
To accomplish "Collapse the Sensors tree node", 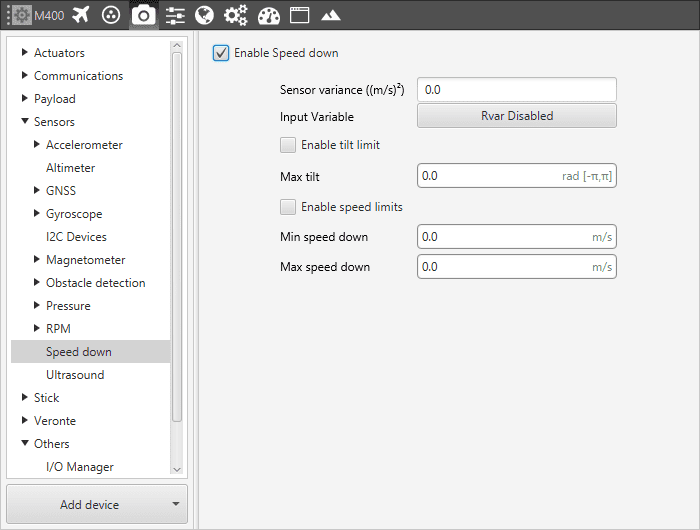I will click(25, 121).
